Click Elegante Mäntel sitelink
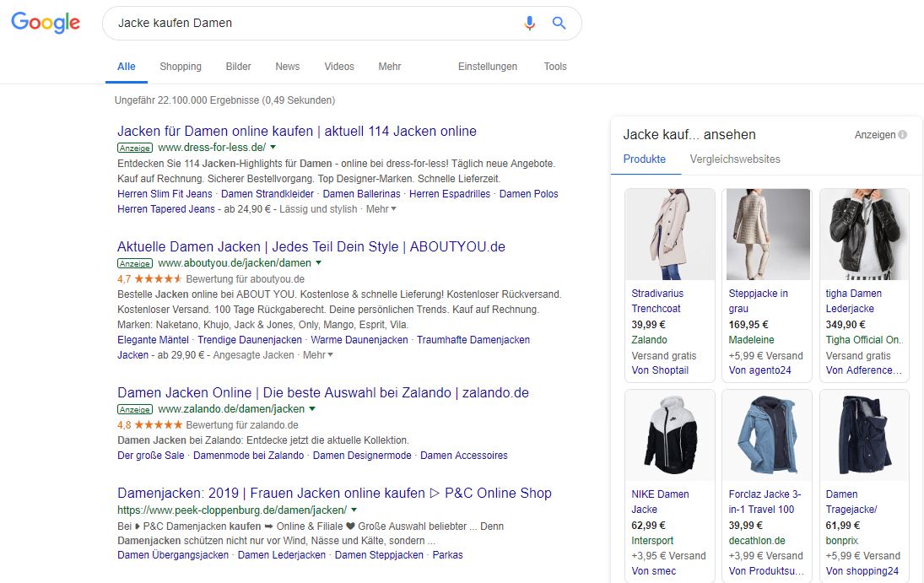The height and width of the screenshot is (583, 924). [153, 340]
